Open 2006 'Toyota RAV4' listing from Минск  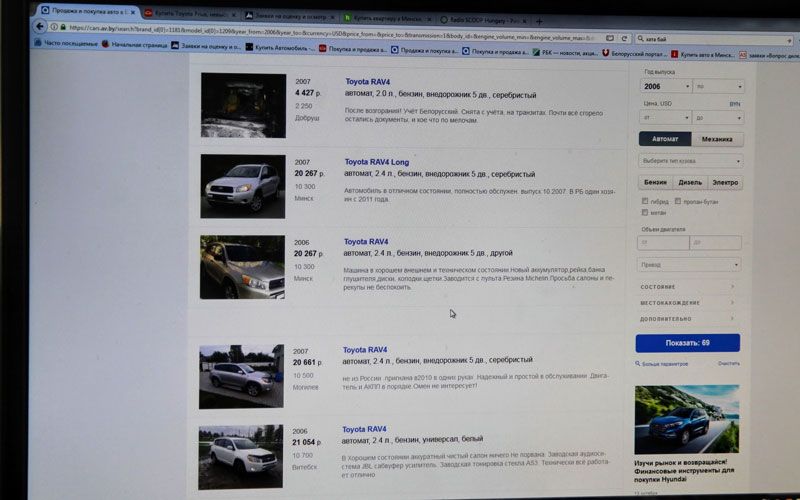pos(366,242)
